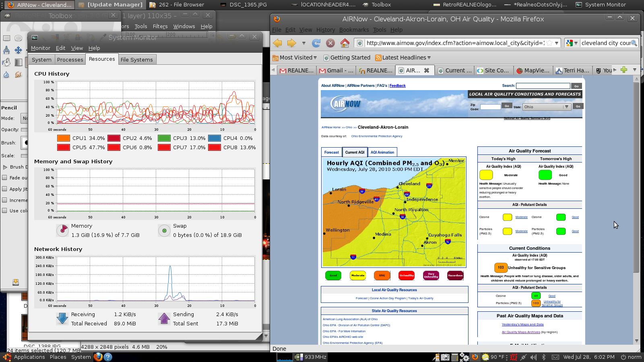Go to Firefox Home page
644x362 pixels.
pyautogui.click(x=345, y=43)
